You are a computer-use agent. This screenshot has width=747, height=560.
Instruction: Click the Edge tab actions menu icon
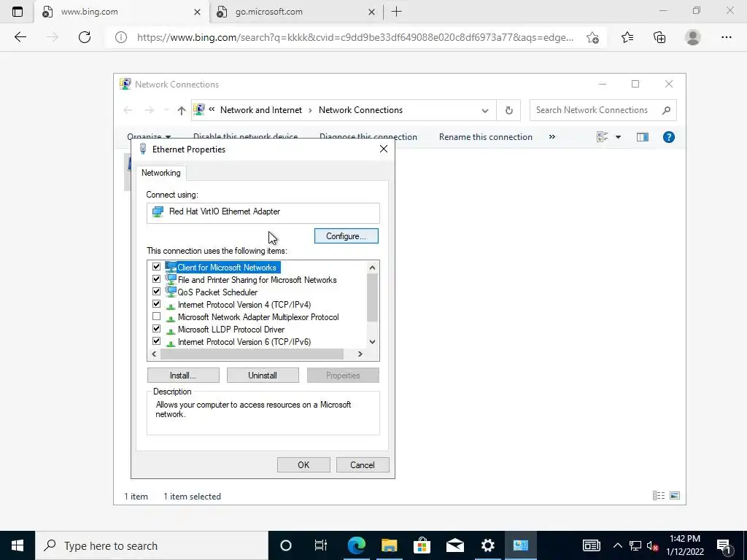[x=18, y=12]
